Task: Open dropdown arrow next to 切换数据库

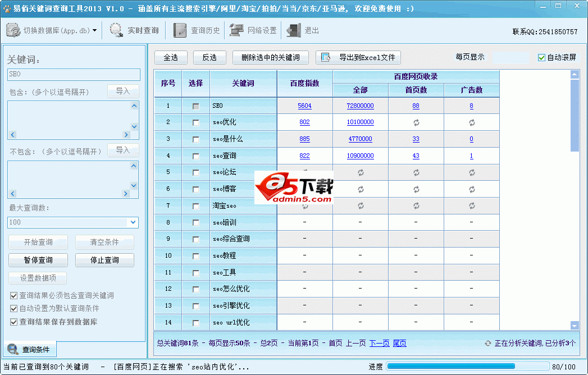Action: (94, 31)
